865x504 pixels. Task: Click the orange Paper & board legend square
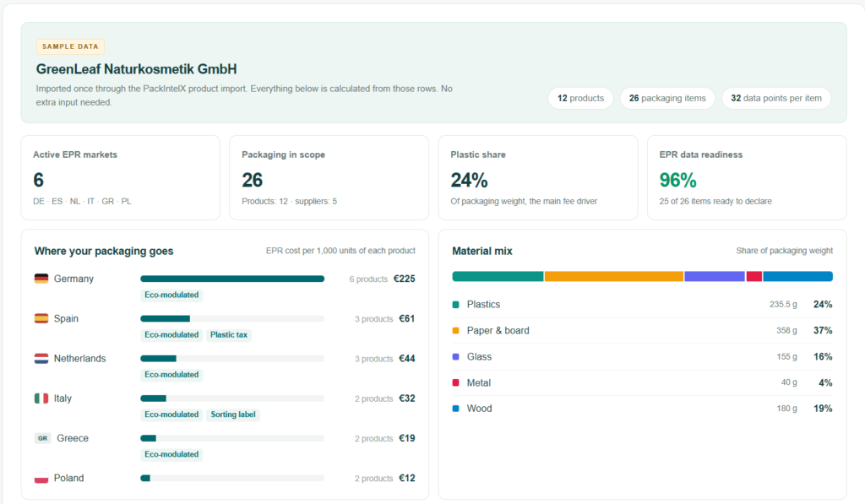coord(455,330)
